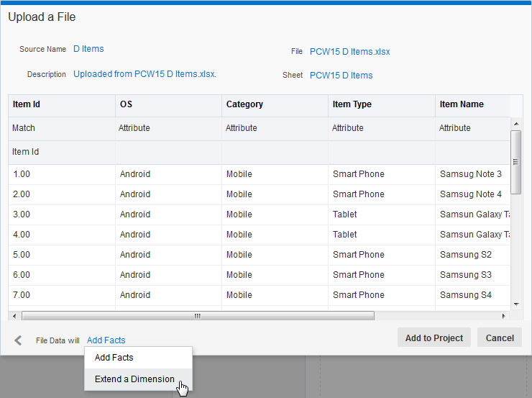Image resolution: width=532 pixels, height=398 pixels.
Task: Click Samsug Note 3 cell
Action: [x=472, y=174]
